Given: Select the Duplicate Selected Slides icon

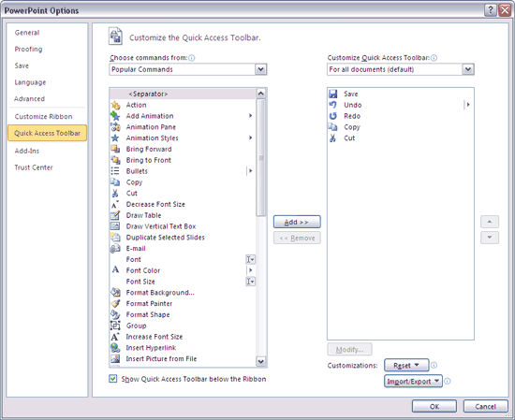Looking at the screenshot, I should tap(115, 238).
